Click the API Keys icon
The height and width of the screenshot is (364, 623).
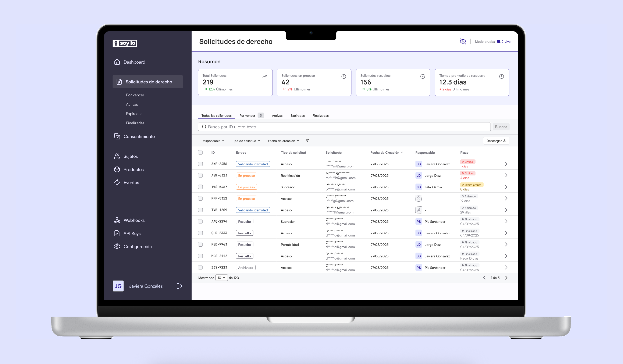[x=117, y=233]
